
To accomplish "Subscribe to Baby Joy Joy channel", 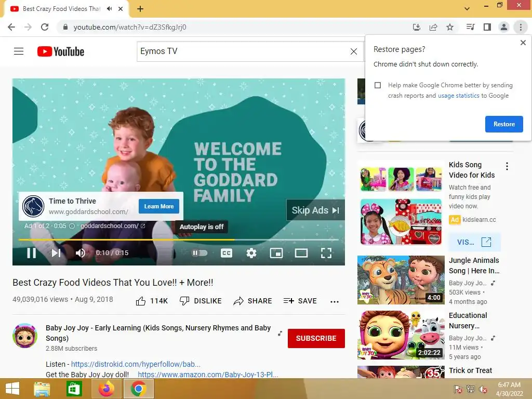I will click(316, 338).
